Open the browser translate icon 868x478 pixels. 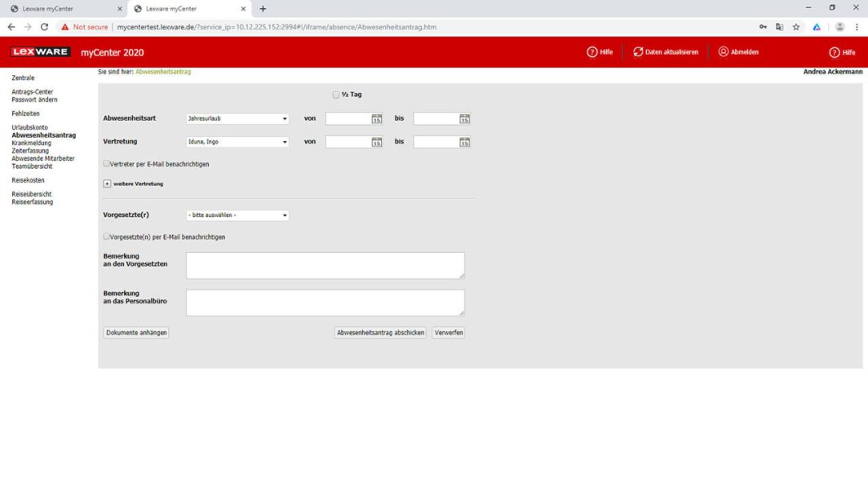779,27
